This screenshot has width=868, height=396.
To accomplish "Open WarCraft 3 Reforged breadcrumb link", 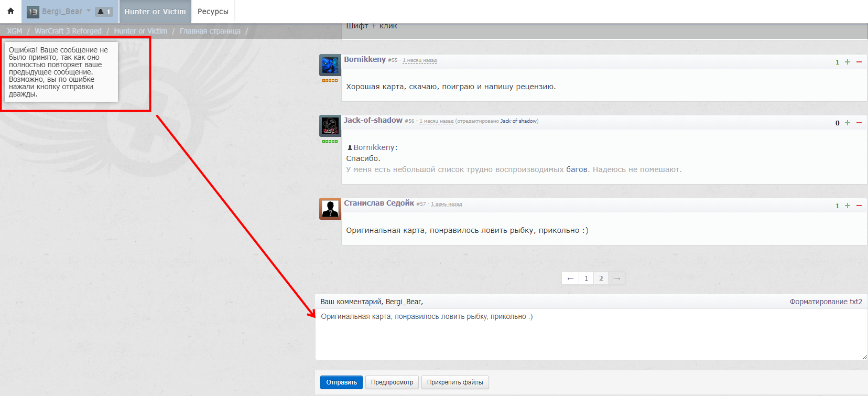I will tap(68, 31).
